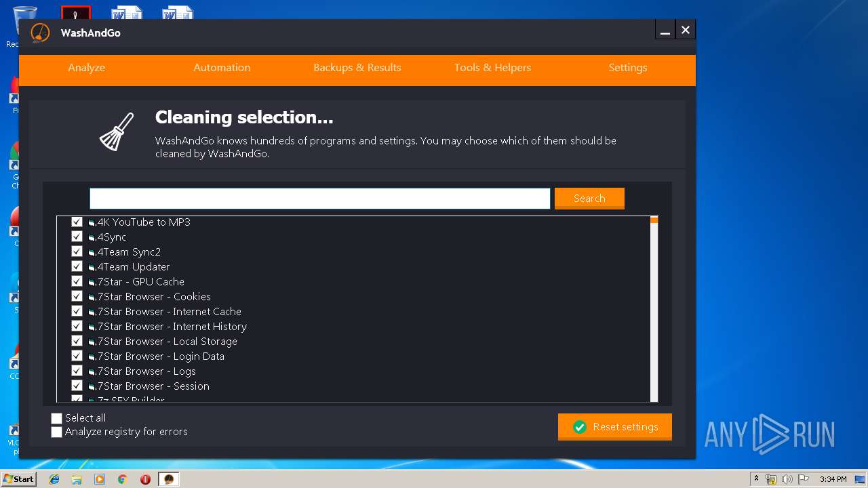Launch Google Chrome from the taskbar

[x=123, y=479]
